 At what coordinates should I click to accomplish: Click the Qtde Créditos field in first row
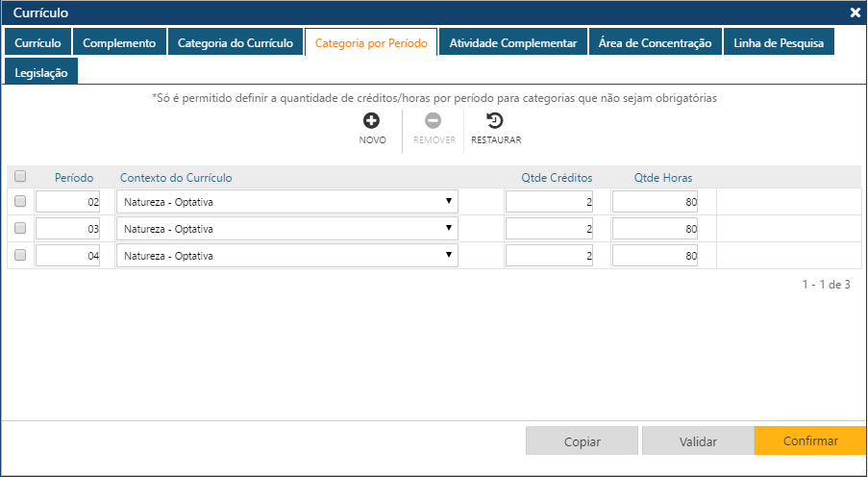tap(549, 202)
